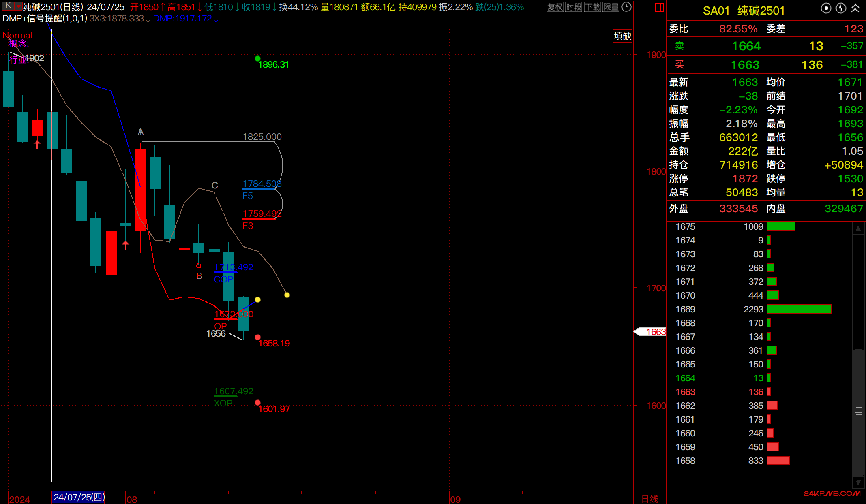Image resolution: width=866 pixels, height=504 pixels.
Task: Click the DMP+信号提醒(1,0,1) indicator label
Action: click(x=45, y=18)
